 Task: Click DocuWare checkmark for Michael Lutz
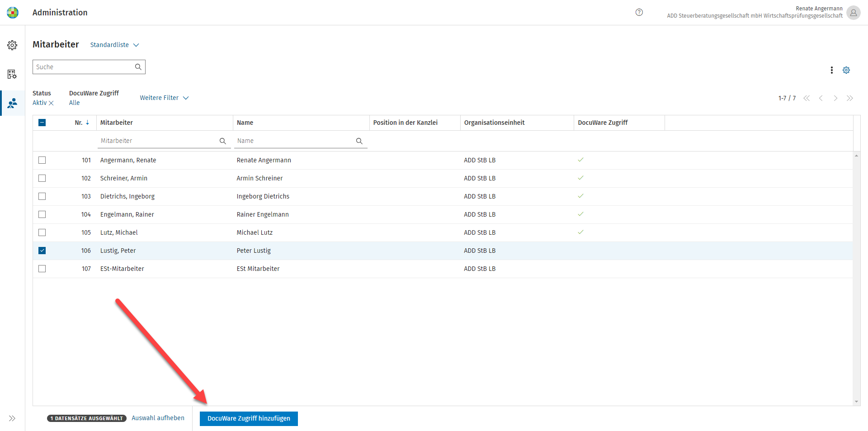(580, 232)
